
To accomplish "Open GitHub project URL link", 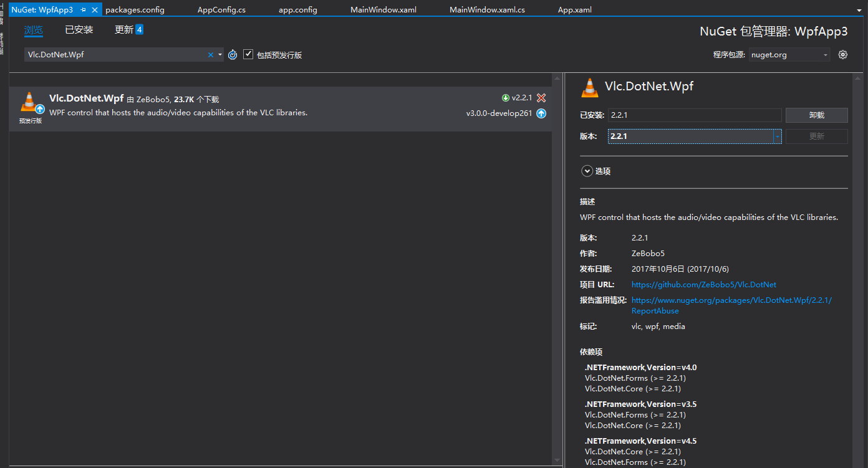I will pyautogui.click(x=704, y=285).
